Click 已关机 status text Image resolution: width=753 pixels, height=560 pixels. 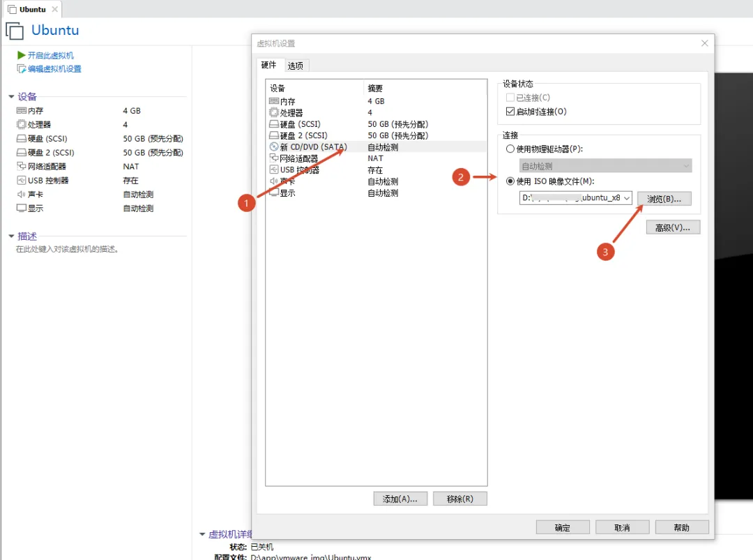pyautogui.click(x=262, y=547)
